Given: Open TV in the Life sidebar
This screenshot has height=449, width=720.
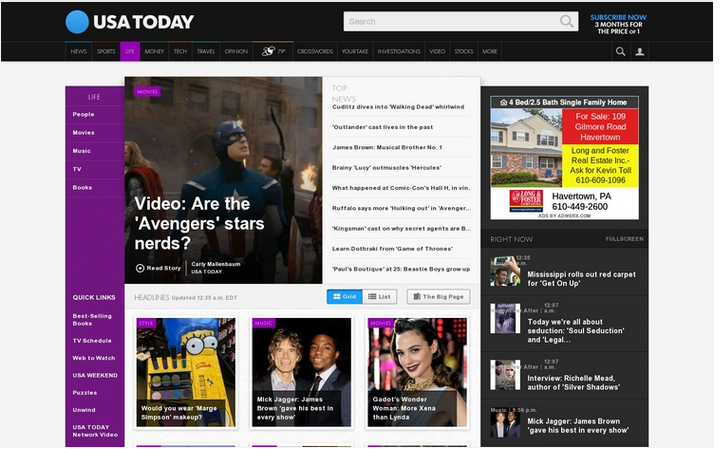Looking at the screenshot, I should 77,169.
